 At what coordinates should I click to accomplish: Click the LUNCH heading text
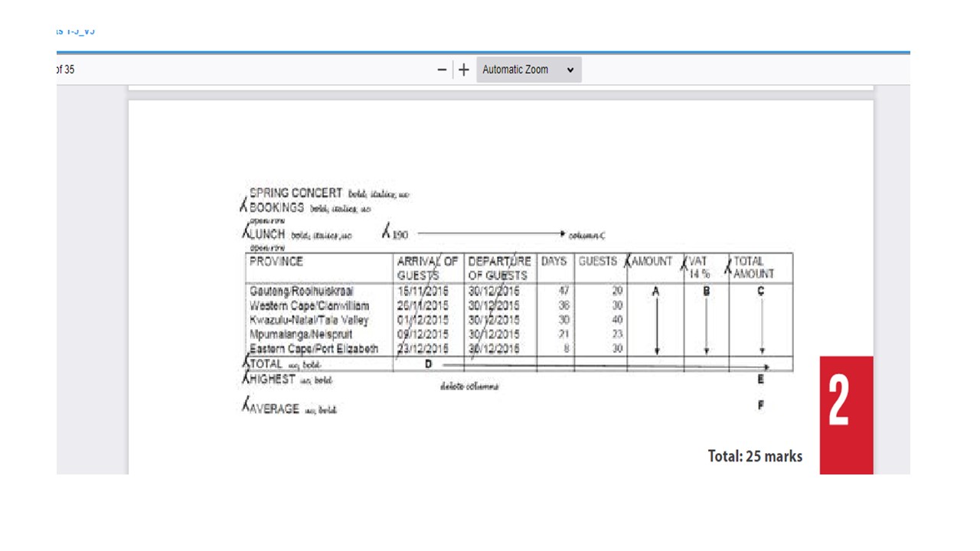[x=267, y=234]
